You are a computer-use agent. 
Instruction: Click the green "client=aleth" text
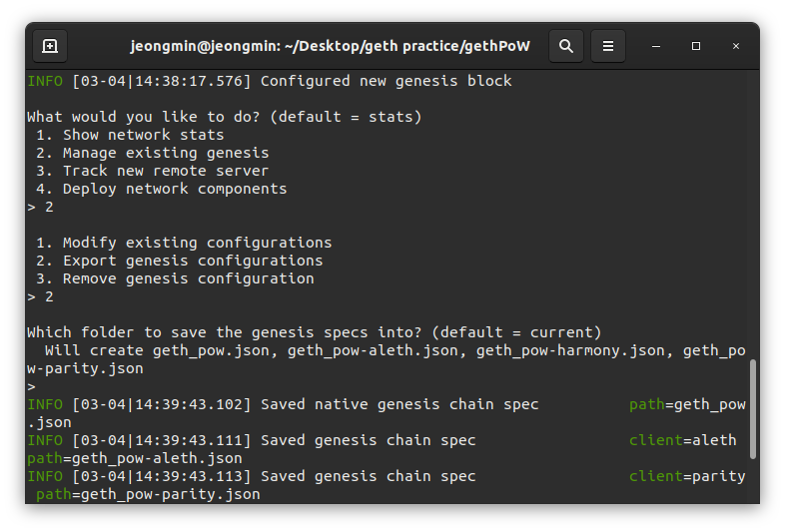click(x=682, y=440)
